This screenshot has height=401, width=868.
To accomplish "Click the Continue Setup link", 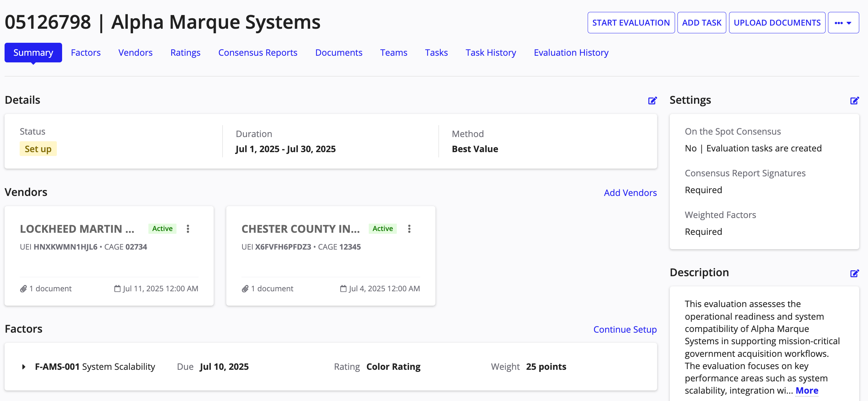I will click(x=625, y=329).
